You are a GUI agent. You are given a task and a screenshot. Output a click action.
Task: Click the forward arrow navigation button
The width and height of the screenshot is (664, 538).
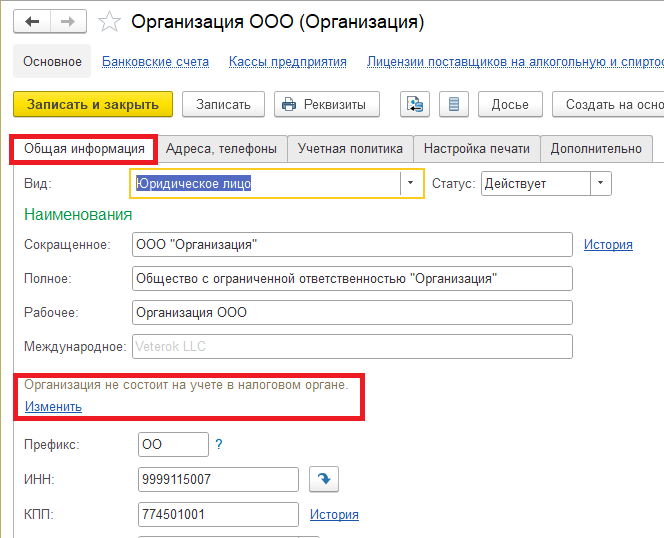click(68, 21)
